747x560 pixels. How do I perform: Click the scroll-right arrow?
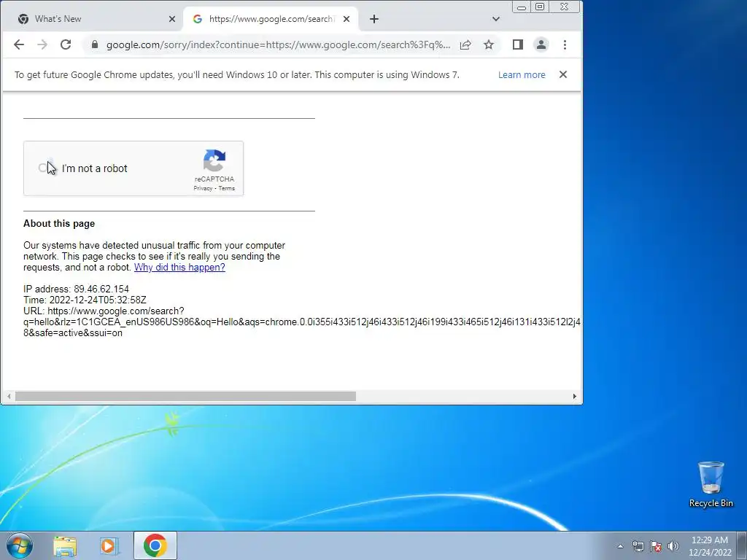[575, 396]
